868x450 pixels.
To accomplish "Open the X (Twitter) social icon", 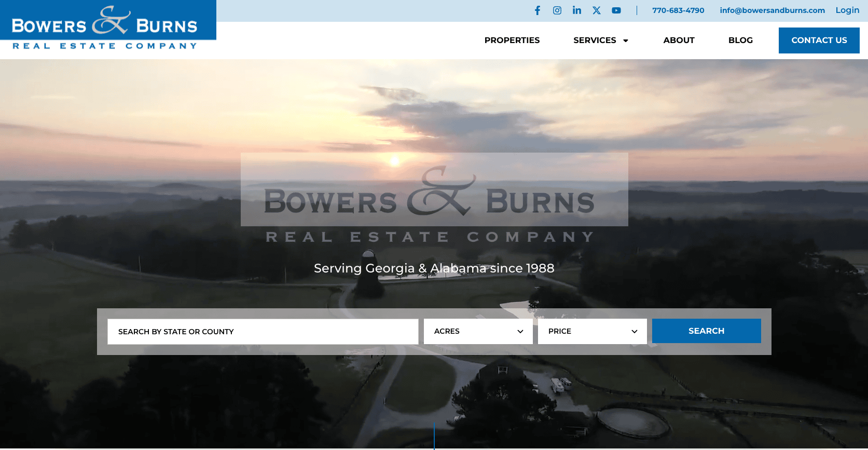I will 597,10.
